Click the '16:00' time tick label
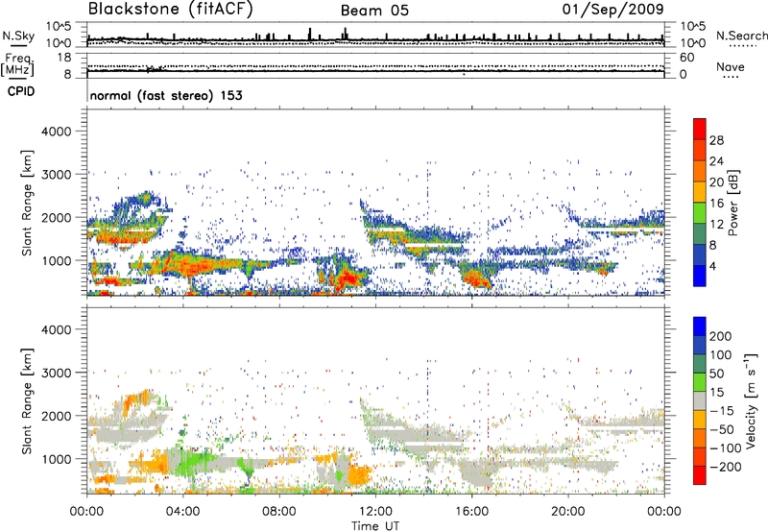Image resolution: width=768 pixels, height=532 pixels. (471, 512)
